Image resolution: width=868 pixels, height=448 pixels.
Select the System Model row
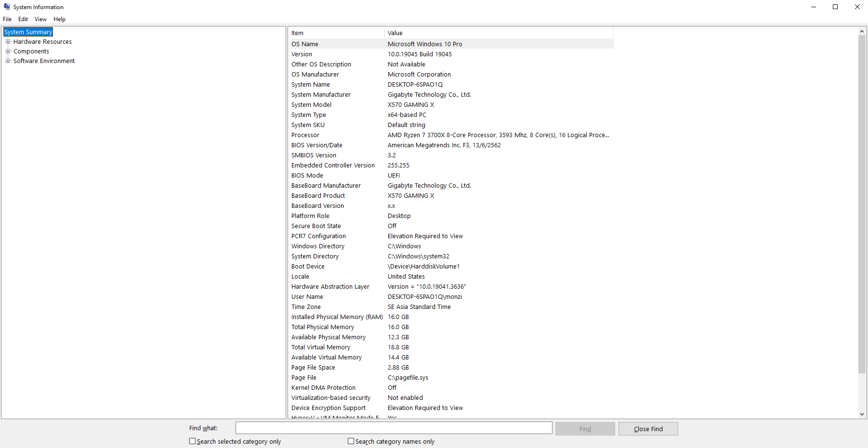click(451, 105)
